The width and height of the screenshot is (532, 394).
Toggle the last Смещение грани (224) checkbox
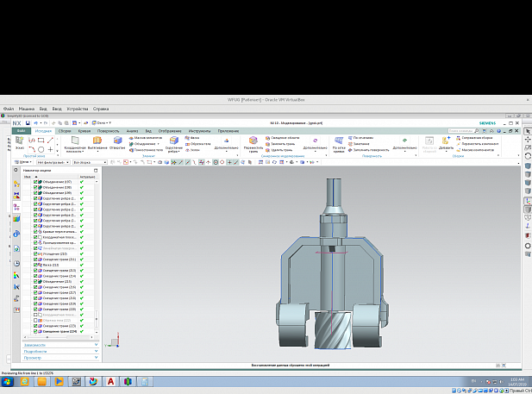pyautogui.click(x=35, y=331)
